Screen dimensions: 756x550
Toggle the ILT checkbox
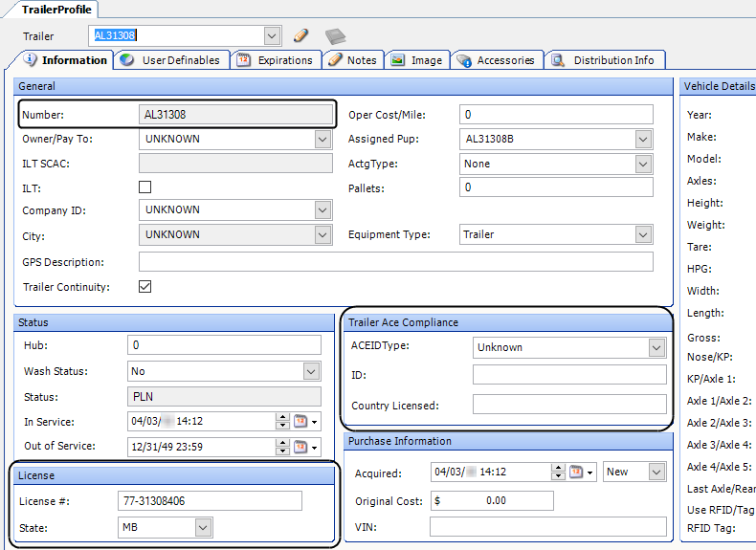click(x=145, y=187)
